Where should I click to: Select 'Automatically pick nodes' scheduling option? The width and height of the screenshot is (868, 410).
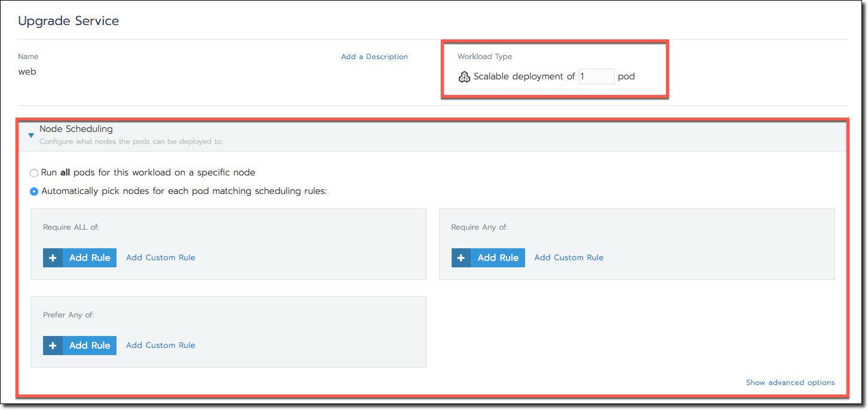(x=34, y=192)
